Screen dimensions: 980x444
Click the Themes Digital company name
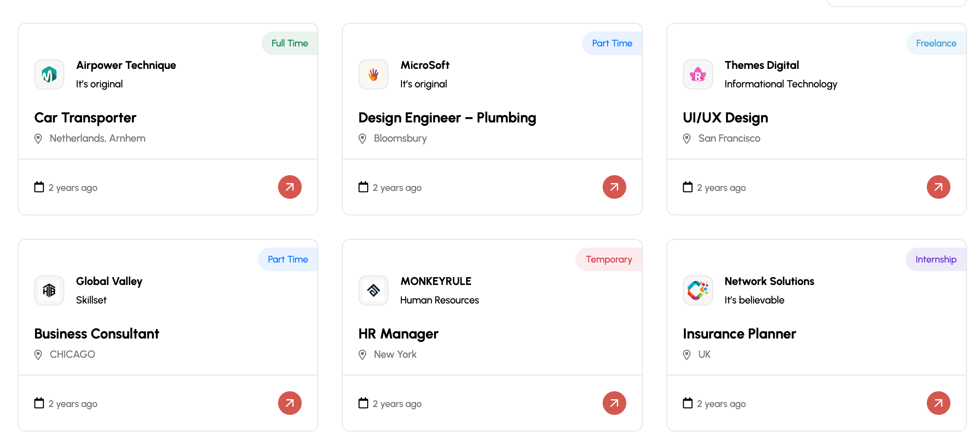pos(762,65)
